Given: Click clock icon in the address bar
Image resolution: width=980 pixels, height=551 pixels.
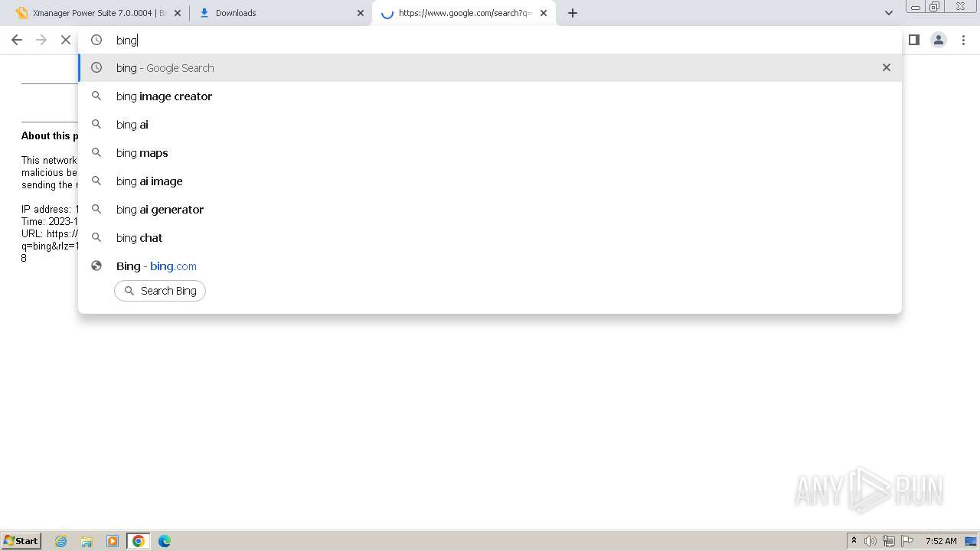Looking at the screenshot, I should [x=96, y=40].
